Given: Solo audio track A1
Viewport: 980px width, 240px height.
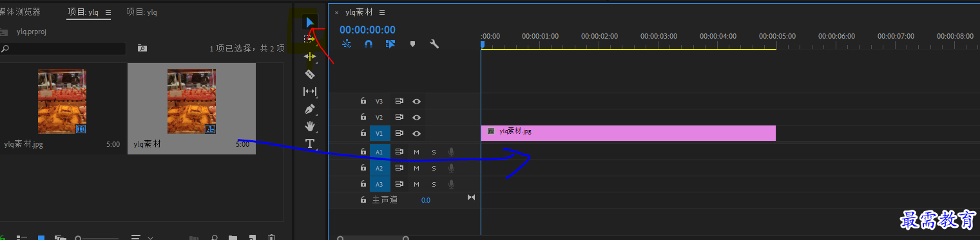Looking at the screenshot, I should (434, 152).
